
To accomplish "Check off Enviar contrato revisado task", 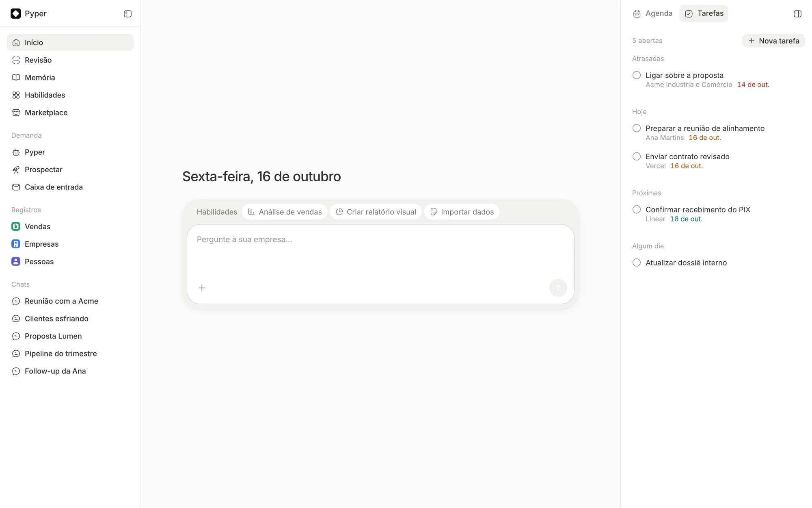I will click(x=637, y=156).
